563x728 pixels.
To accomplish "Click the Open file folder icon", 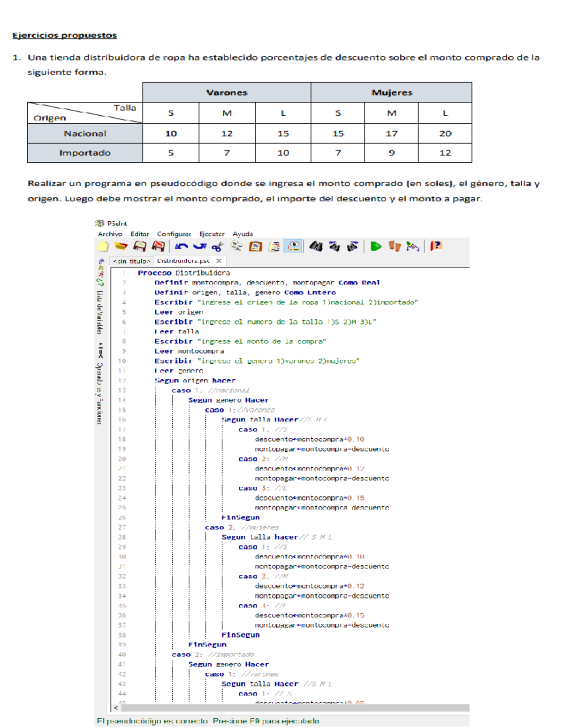I will [x=121, y=247].
